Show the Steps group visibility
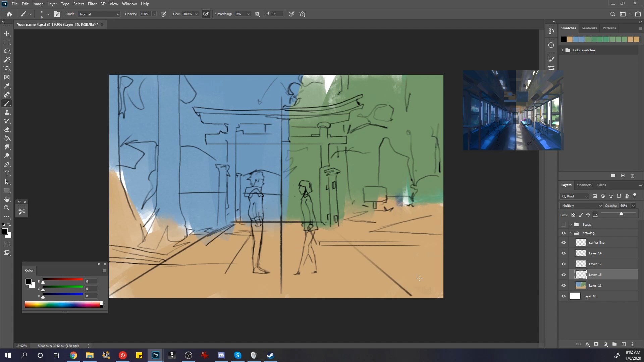The image size is (644, 362). click(563, 224)
